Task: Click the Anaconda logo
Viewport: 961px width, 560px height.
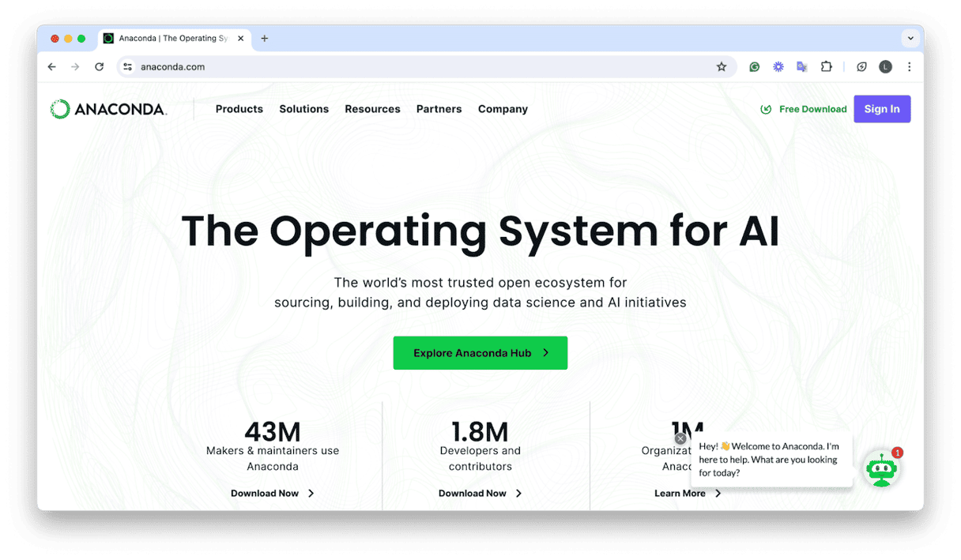Action: point(108,108)
